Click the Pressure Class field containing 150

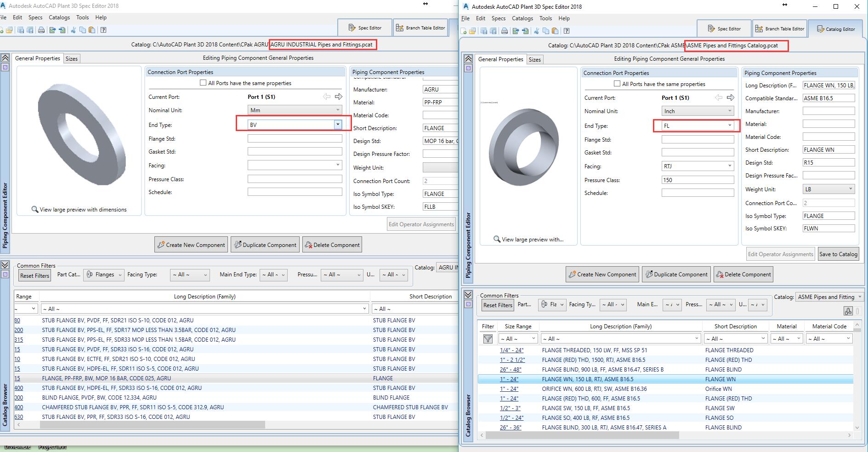tap(698, 180)
